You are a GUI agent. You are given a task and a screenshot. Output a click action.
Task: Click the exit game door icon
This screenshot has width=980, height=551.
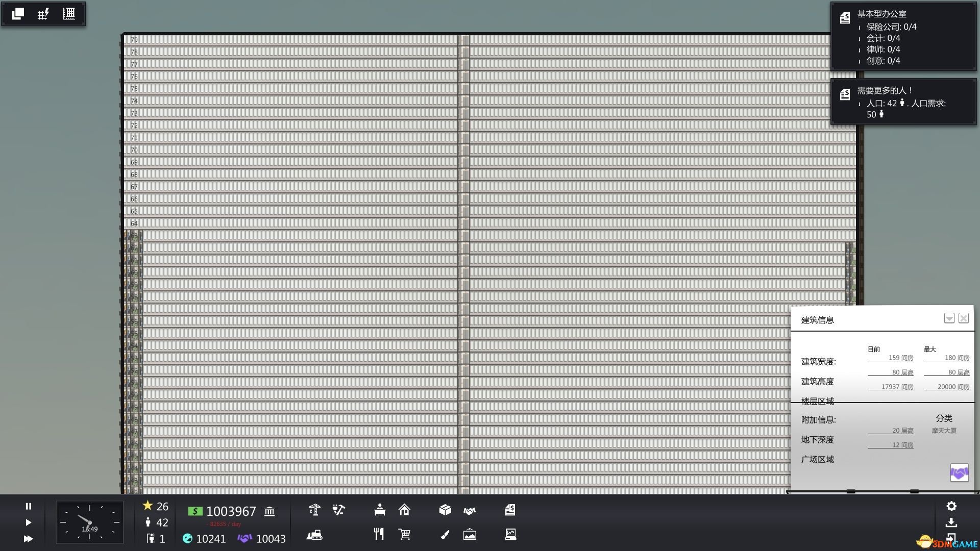[951, 538]
